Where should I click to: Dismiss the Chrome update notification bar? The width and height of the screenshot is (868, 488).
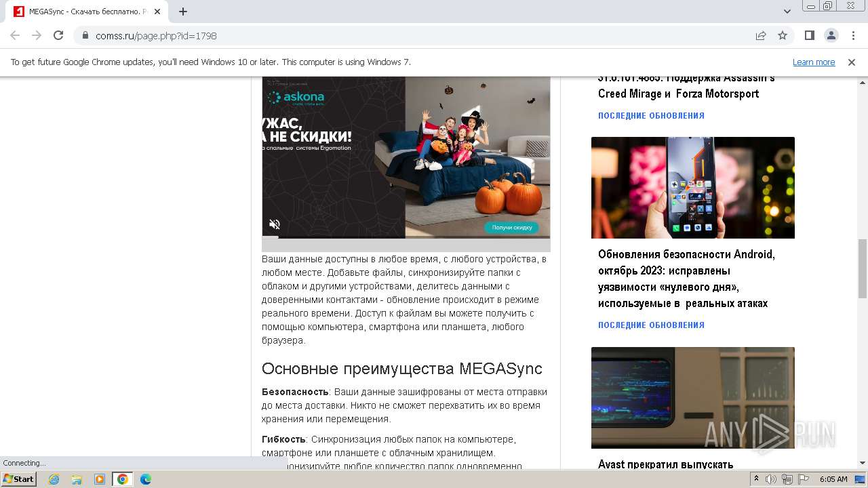point(852,62)
